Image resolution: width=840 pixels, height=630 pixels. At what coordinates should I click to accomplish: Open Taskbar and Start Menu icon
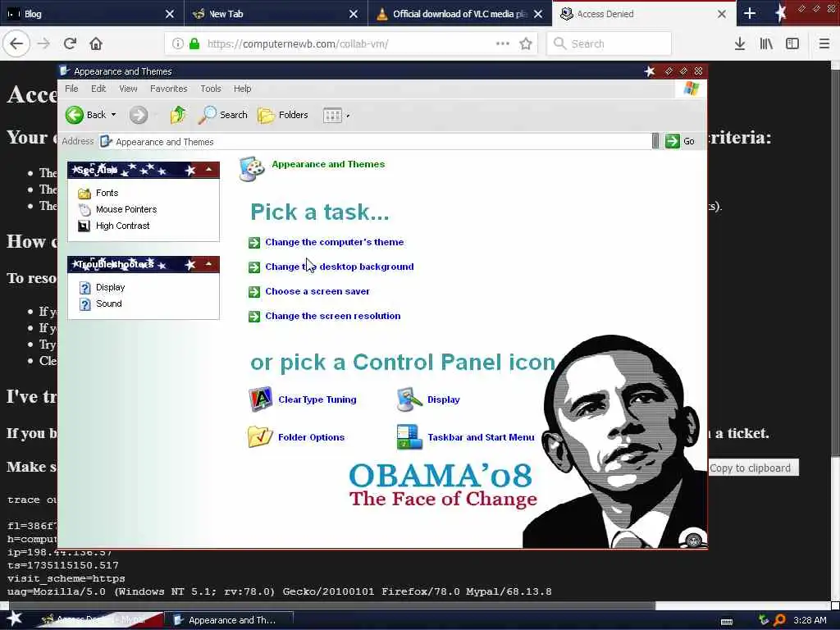(466, 437)
